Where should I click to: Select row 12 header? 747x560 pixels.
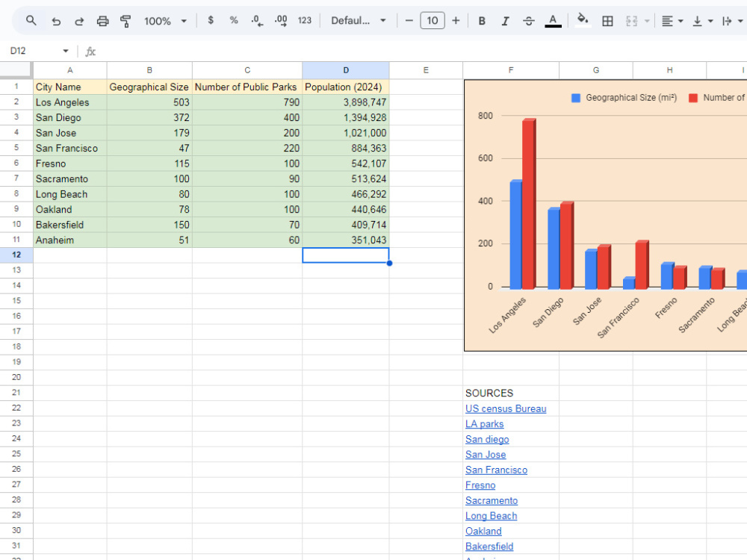tap(16, 255)
